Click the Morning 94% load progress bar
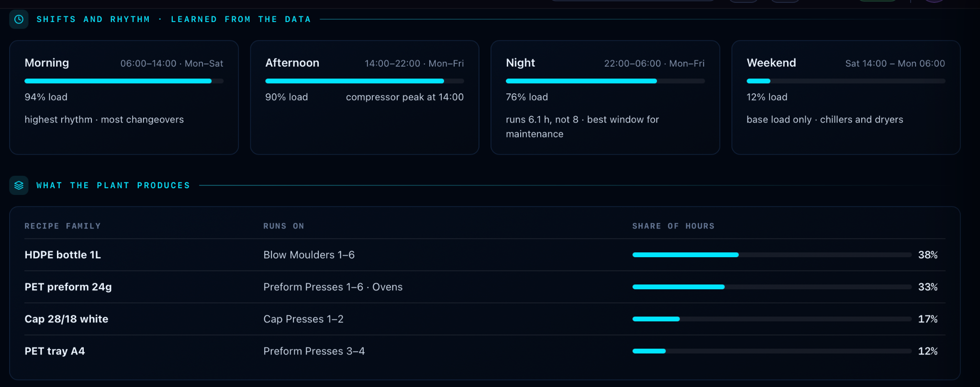This screenshot has width=980, height=387. 124,81
